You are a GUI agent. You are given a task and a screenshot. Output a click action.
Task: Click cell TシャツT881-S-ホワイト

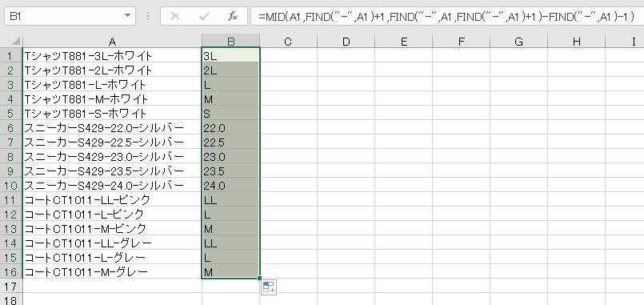pyautogui.click(x=112, y=113)
